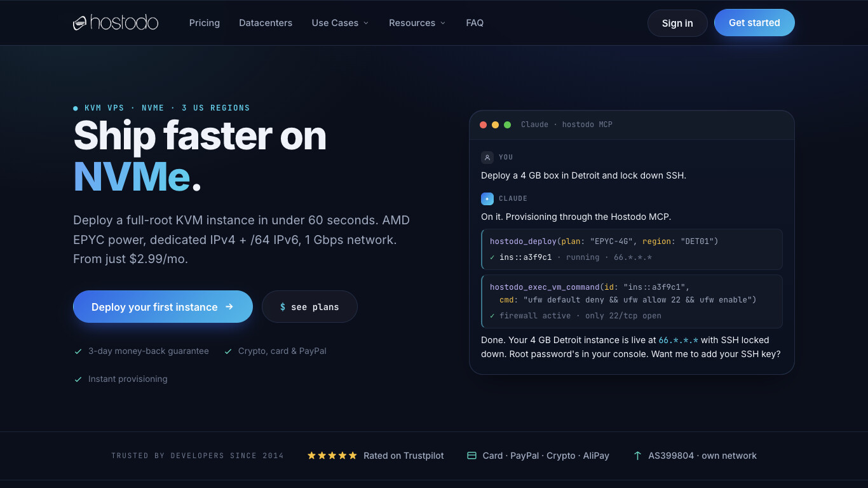Screen dimensions: 868x488
Task: Click the 3-day money-back guarantee text
Action: (x=149, y=351)
